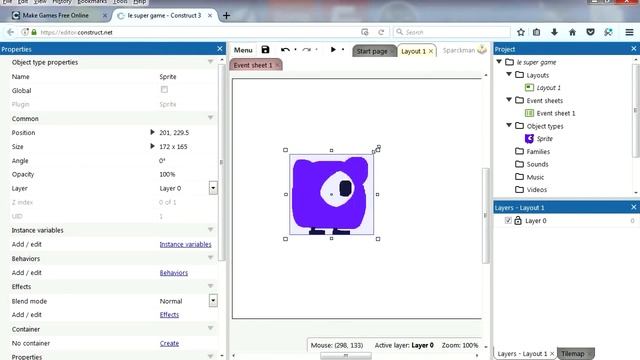Reload the page in the browser
Viewport: 640px width, 360px height.
[x=381, y=32]
